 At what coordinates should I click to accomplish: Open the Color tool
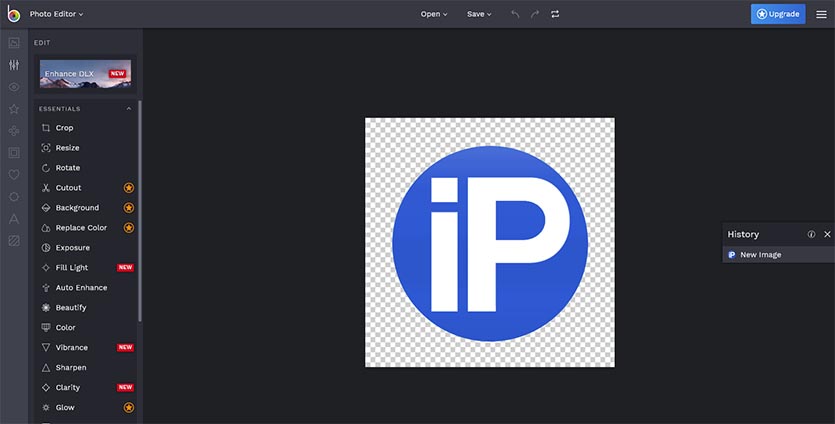[x=85, y=328]
